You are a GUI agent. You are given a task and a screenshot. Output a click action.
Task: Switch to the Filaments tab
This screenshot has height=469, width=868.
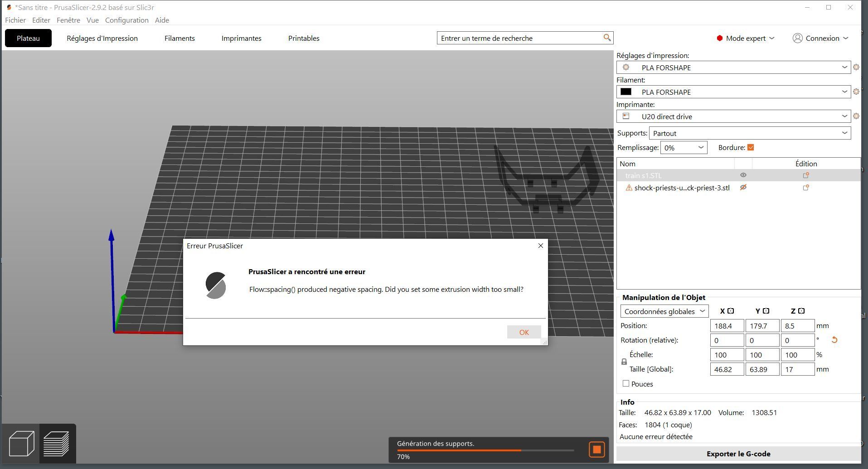pyautogui.click(x=179, y=38)
